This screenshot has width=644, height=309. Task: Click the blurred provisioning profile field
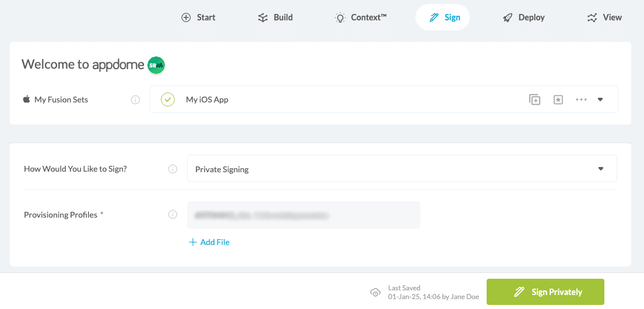[x=303, y=215]
